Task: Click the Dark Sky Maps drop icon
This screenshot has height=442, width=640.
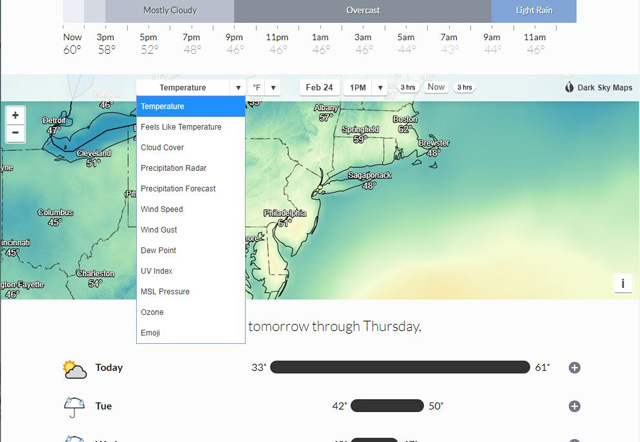Action: click(x=569, y=87)
